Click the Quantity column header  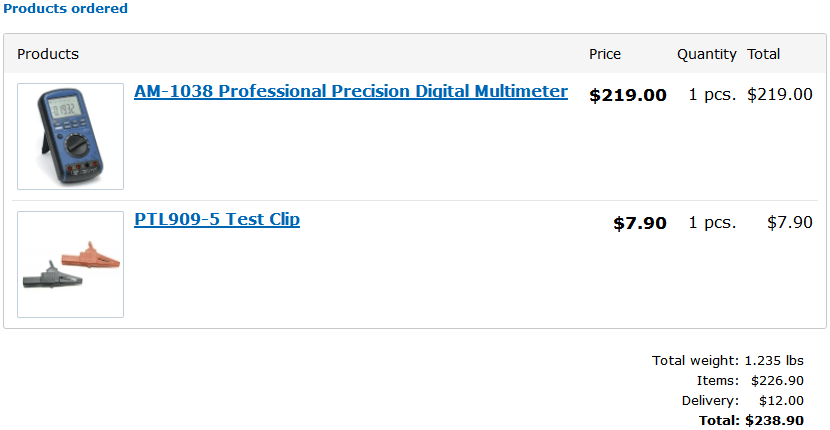pos(707,54)
